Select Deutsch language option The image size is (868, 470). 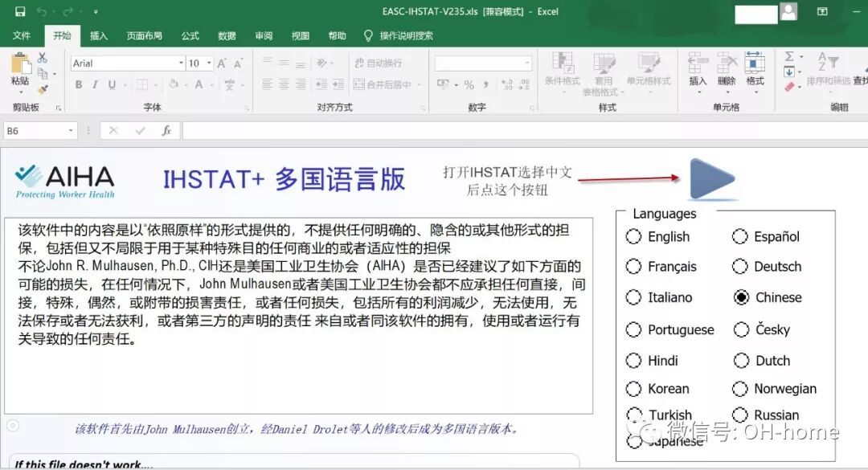[x=767, y=267]
